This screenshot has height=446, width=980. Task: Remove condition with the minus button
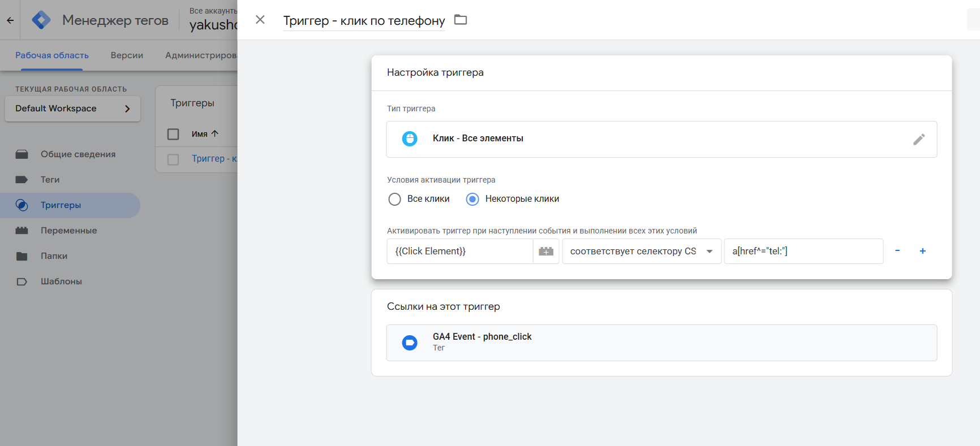897,251
